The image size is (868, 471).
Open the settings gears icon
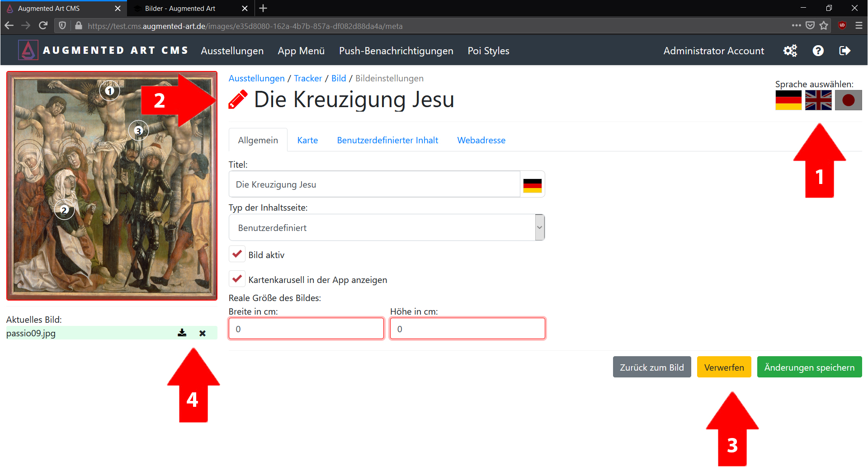[790, 51]
